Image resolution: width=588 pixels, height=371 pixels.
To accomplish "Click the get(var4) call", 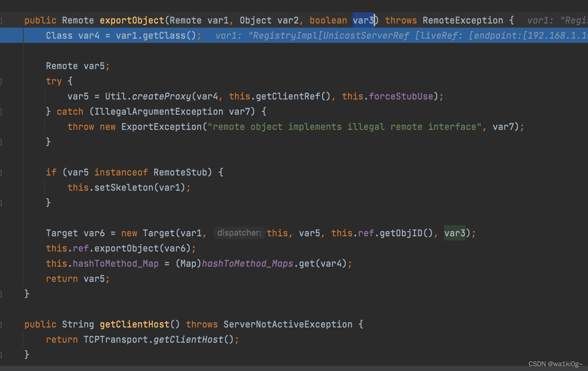I will click(x=323, y=264).
